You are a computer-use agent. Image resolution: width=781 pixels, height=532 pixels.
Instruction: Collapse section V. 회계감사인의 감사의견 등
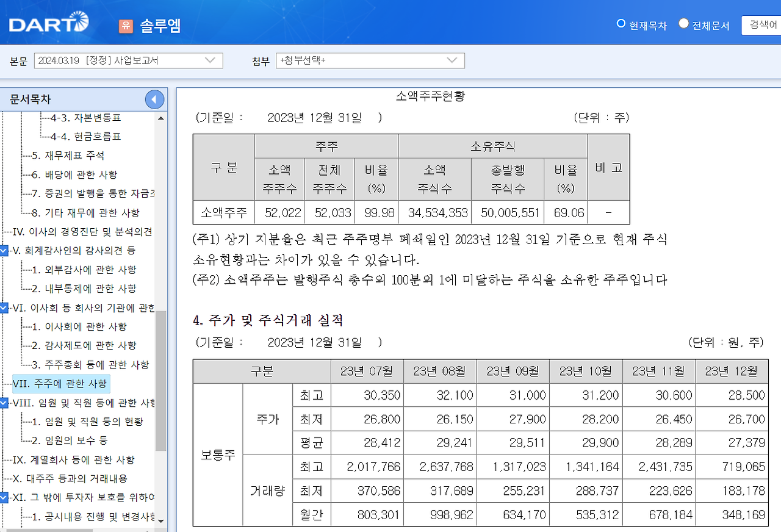point(5,251)
